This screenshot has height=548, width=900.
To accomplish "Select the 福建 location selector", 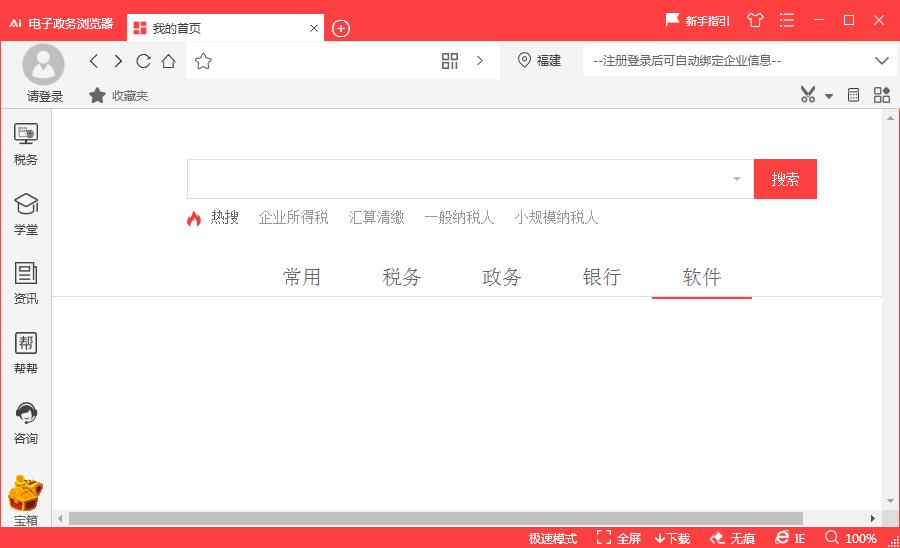I will click(x=539, y=60).
